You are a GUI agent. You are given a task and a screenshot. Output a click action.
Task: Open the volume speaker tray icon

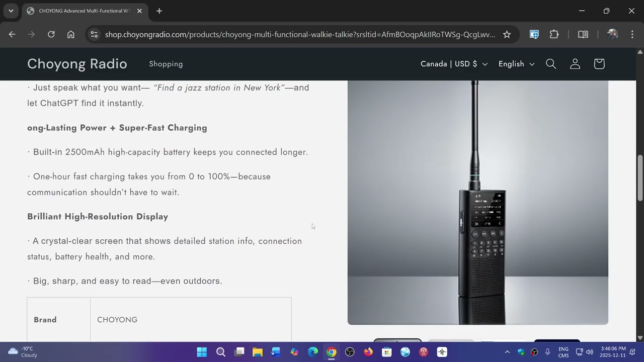click(x=589, y=352)
